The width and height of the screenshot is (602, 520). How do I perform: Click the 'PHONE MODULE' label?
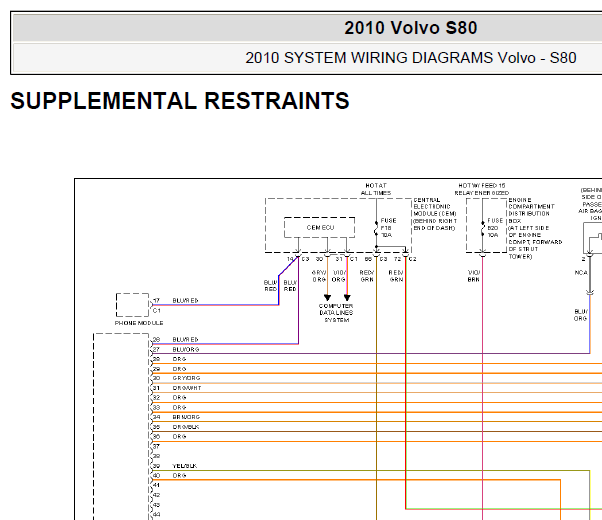pyautogui.click(x=139, y=323)
